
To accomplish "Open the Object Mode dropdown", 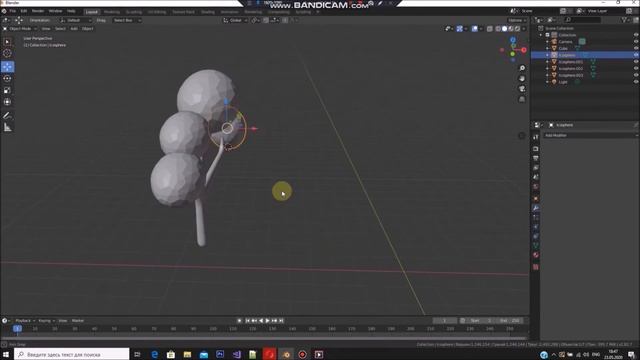I will (20, 29).
